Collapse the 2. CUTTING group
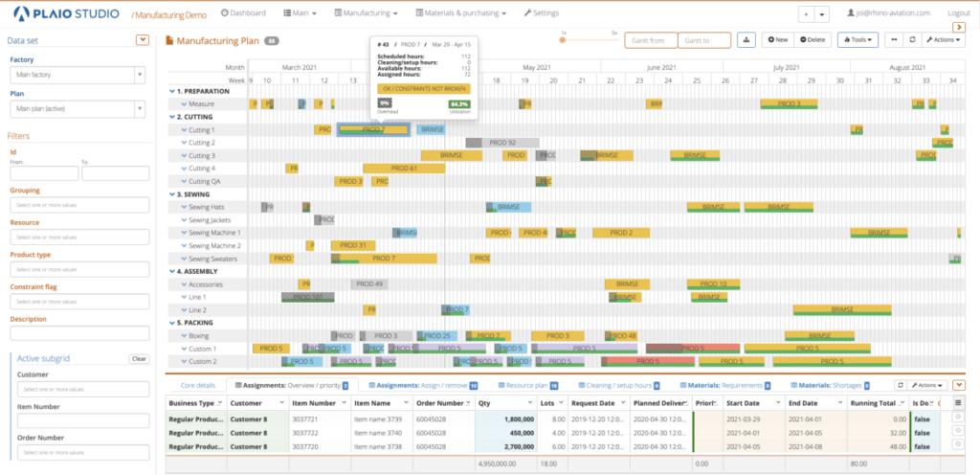Viewport: 980px width, 475px height. [172, 117]
